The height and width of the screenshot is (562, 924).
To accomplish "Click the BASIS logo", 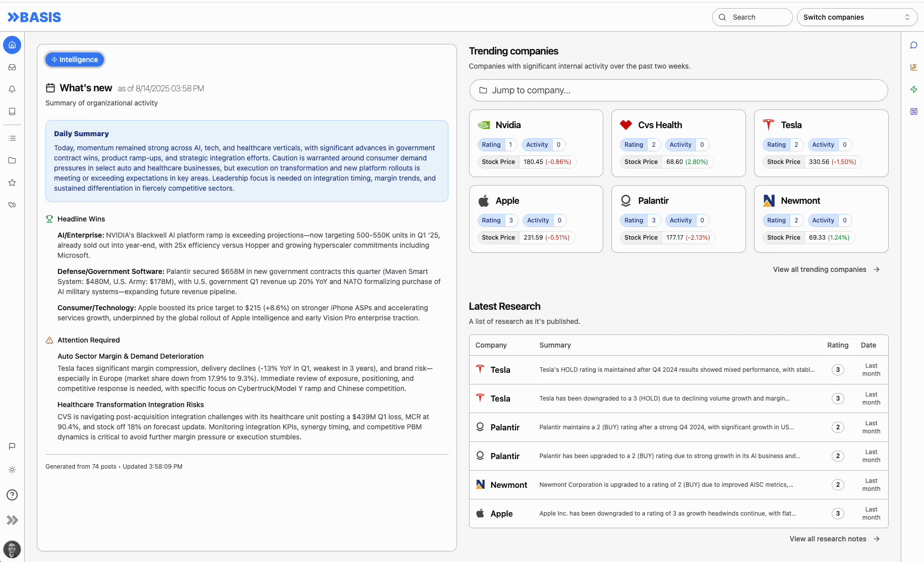I will click(34, 17).
